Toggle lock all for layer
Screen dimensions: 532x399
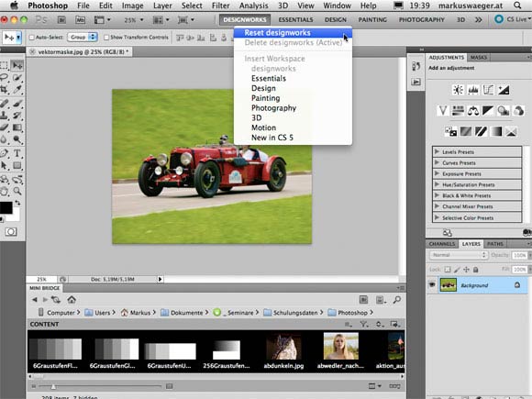[x=476, y=270]
